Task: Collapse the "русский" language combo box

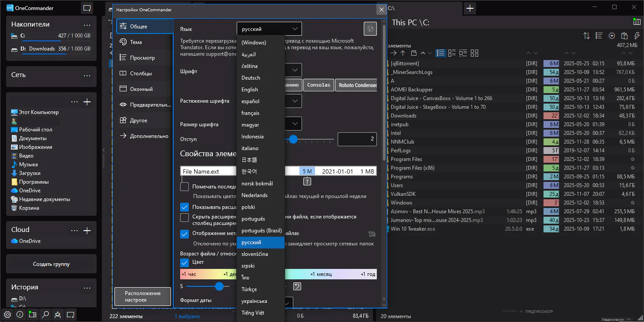Action: point(269,29)
